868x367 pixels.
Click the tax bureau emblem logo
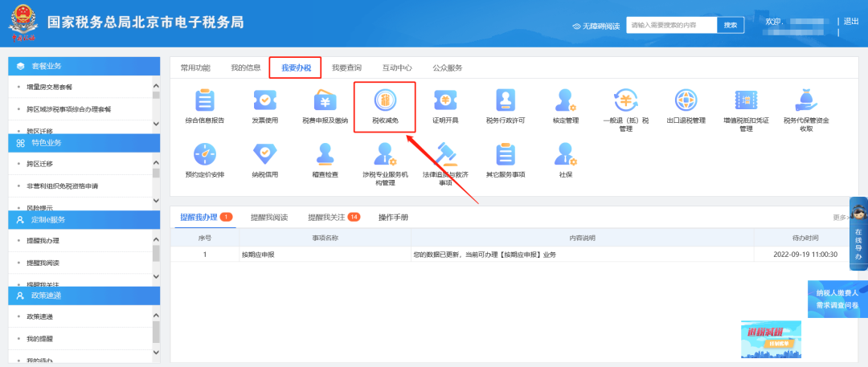pos(23,23)
